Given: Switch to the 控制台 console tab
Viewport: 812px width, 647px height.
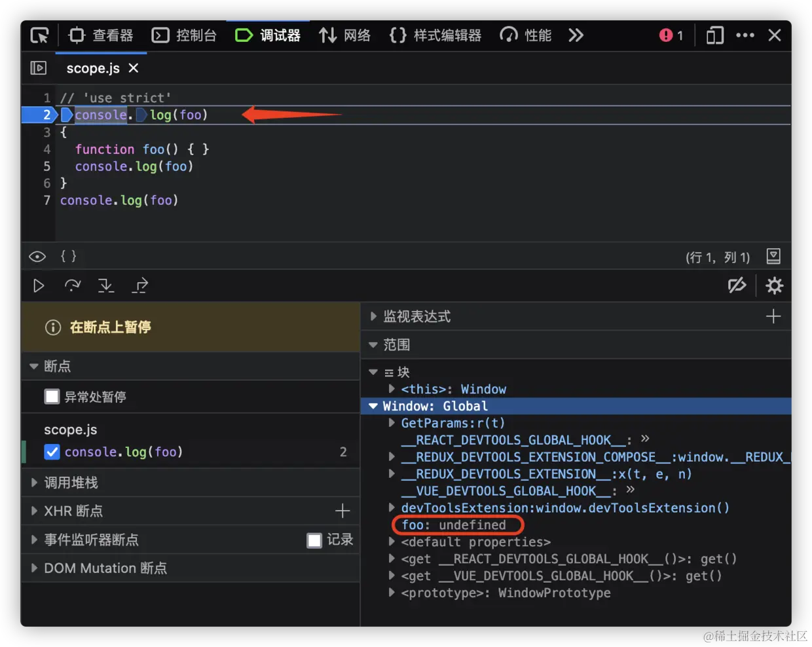Looking at the screenshot, I should pyautogui.click(x=184, y=35).
